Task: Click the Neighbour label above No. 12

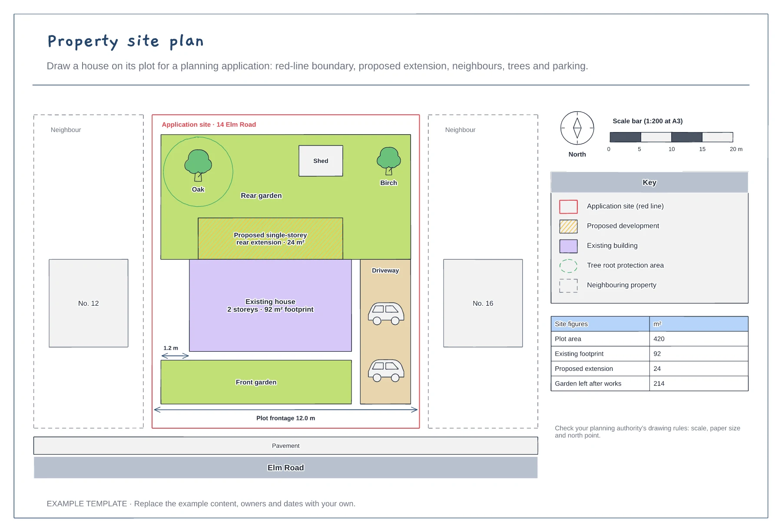Action: click(66, 130)
